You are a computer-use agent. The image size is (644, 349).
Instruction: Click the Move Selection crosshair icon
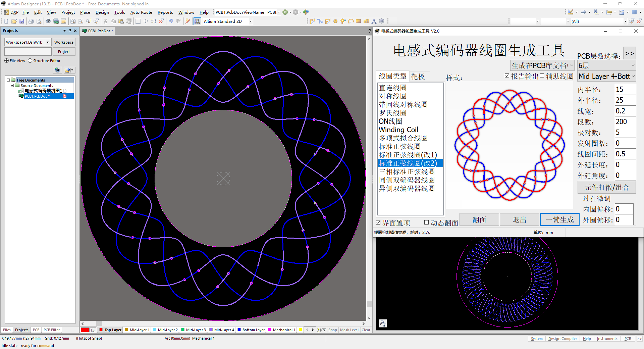146,21
